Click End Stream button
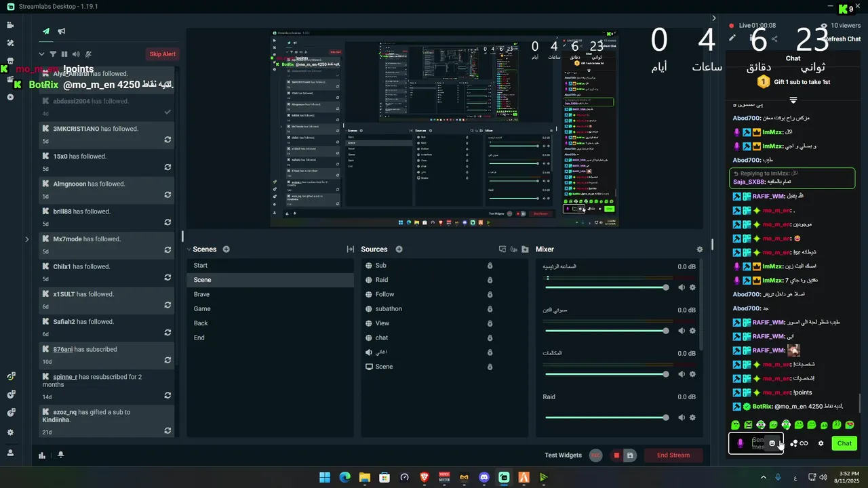868x488 pixels. tap(673, 455)
